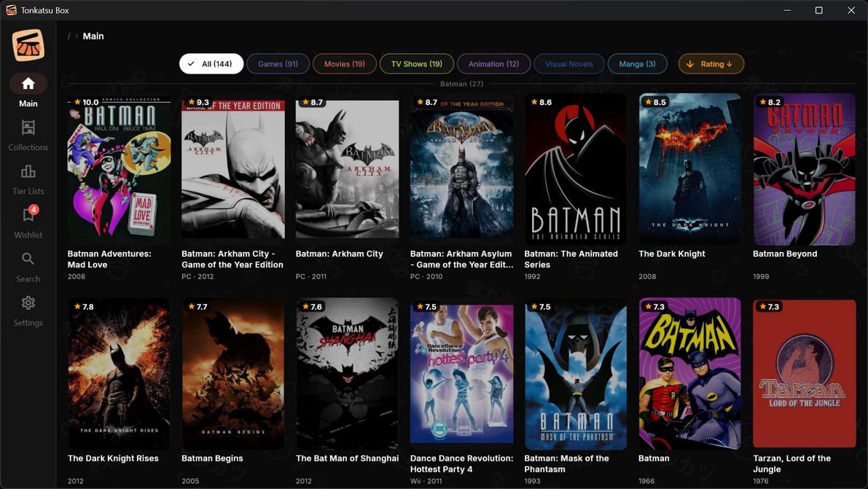Filter by Animation (12)
868x489 pixels.
tap(493, 64)
